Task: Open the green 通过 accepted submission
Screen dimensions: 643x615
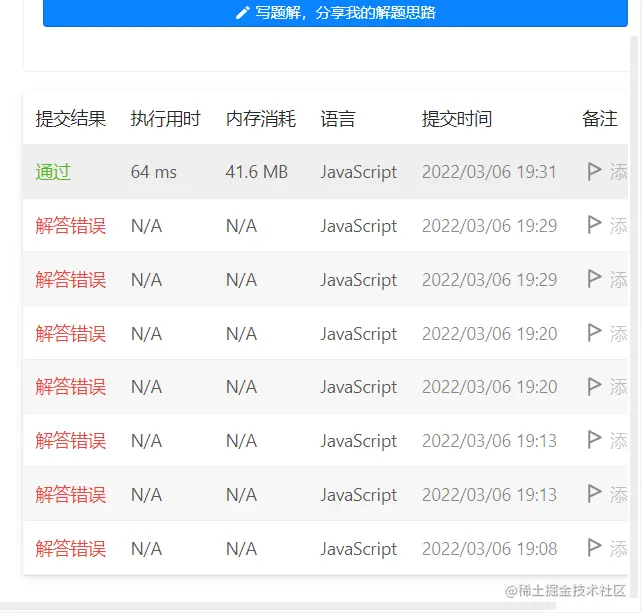Action: pyautogui.click(x=53, y=172)
